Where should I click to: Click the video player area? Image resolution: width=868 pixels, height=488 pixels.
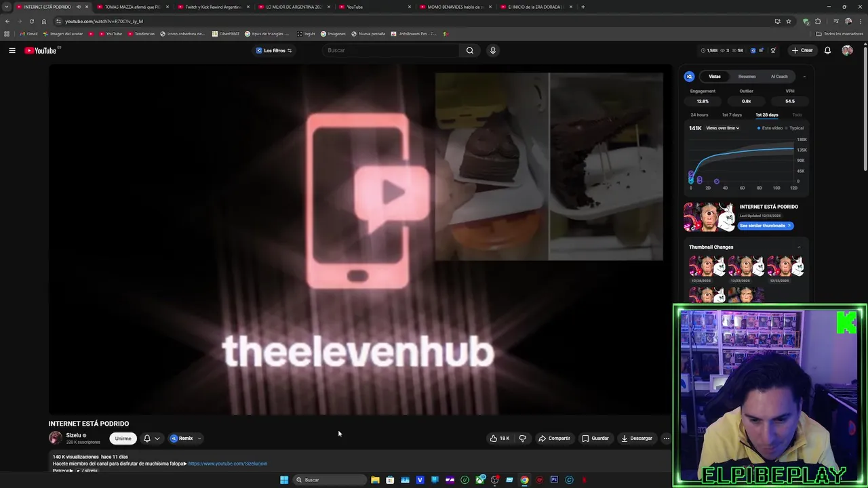360,239
